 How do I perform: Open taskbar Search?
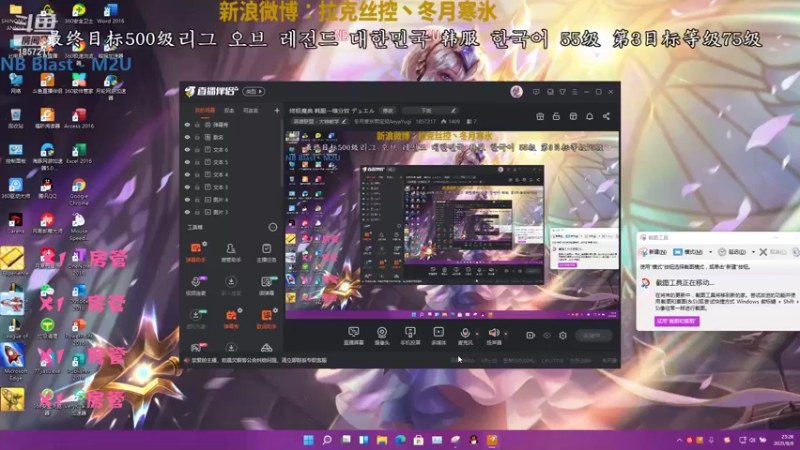point(327,440)
